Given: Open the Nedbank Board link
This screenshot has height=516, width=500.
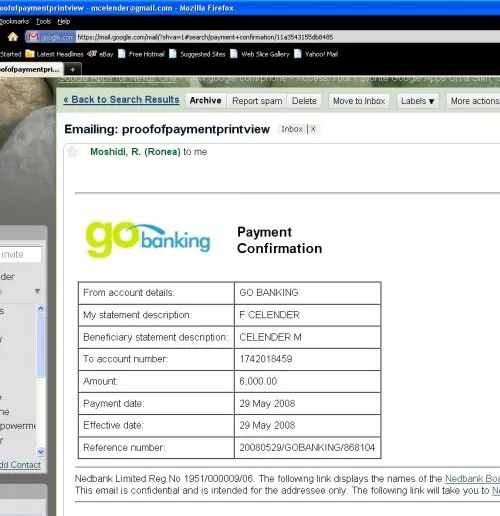Looking at the screenshot, I should (x=473, y=479).
